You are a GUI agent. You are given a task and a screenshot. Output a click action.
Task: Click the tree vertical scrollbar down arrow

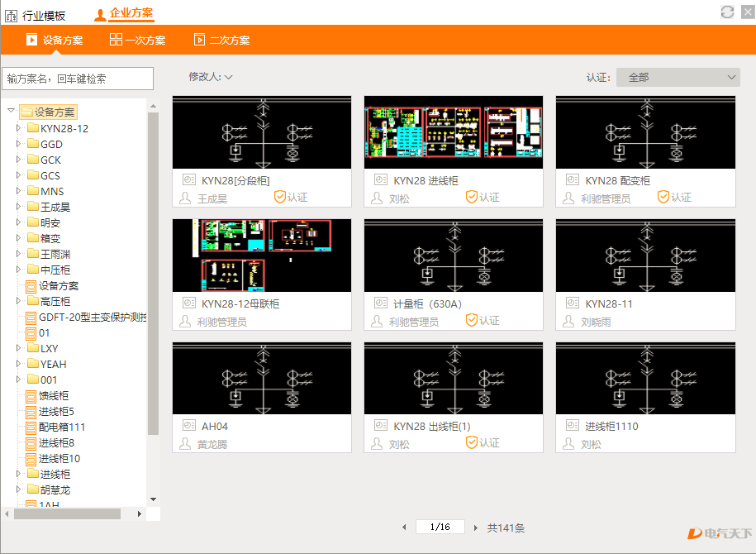(154, 499)
